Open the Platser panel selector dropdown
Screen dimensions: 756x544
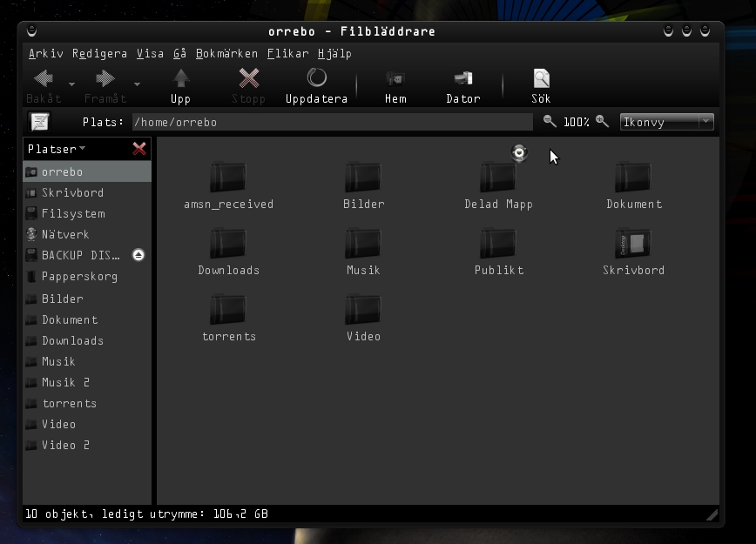tap(57, 149)
